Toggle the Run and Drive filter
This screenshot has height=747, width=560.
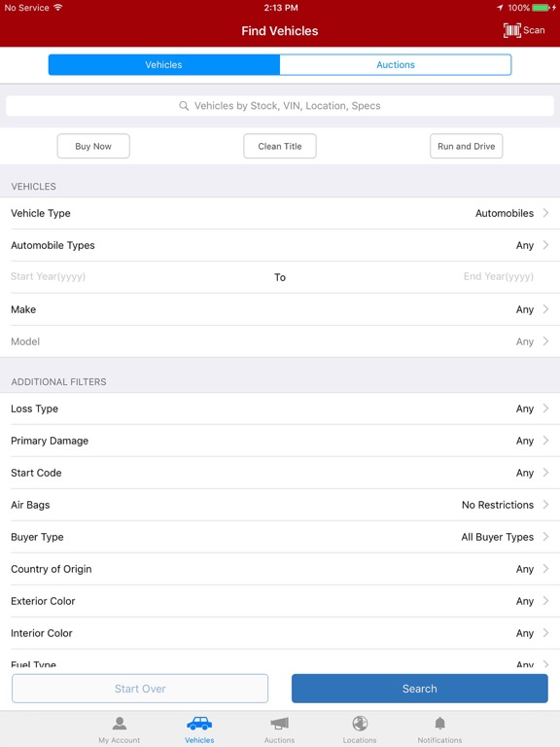[x=467, y=146]
